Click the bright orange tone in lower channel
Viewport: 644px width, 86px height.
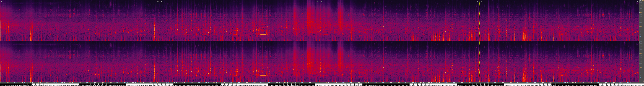point(264,75)
